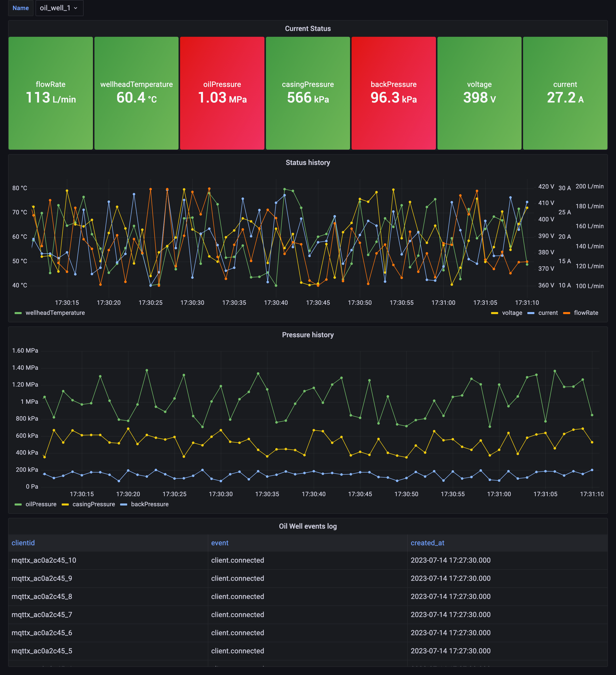Sort table by created_at column header
The image size is (616, 675).
coord(427,543)
